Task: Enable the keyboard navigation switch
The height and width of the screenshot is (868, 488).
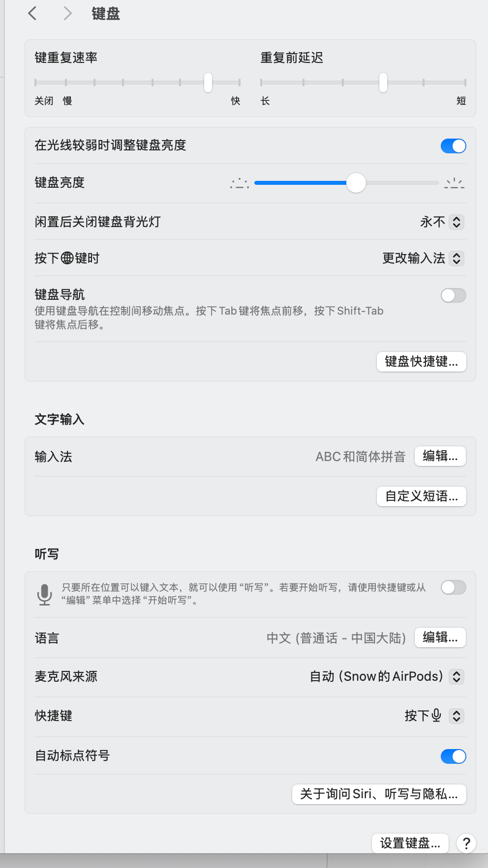Action: [x=453, y=295]
